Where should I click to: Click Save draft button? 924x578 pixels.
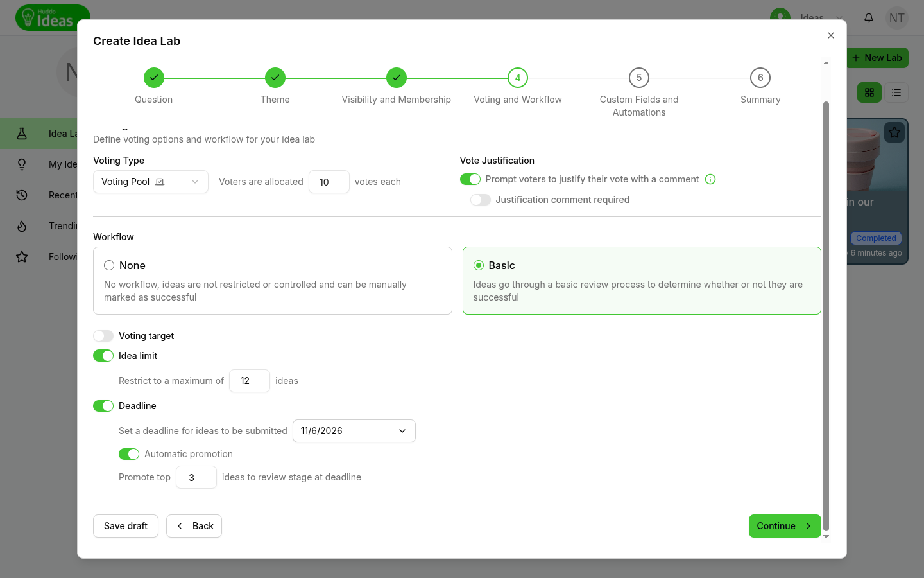click(126, 526)
